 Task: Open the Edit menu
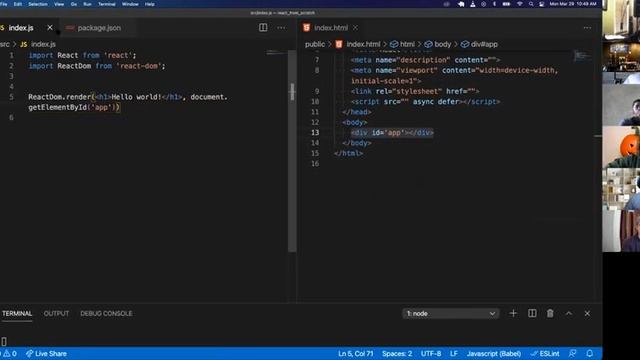point(18,4)
